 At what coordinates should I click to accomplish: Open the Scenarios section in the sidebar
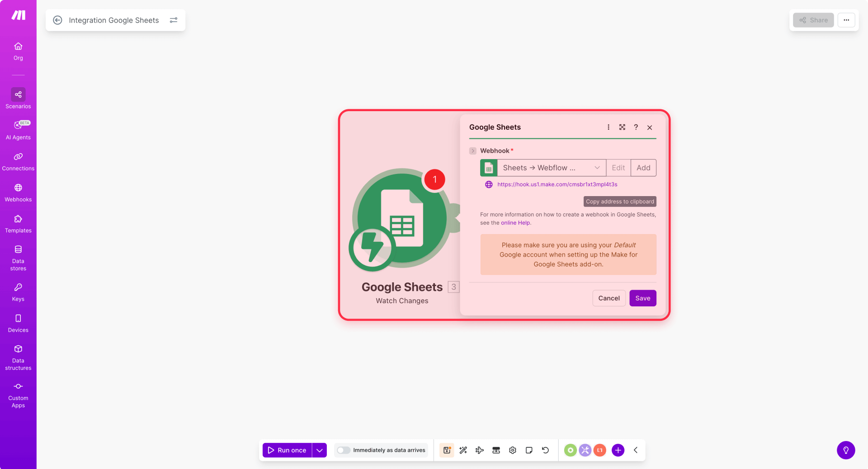pos(18,98)
